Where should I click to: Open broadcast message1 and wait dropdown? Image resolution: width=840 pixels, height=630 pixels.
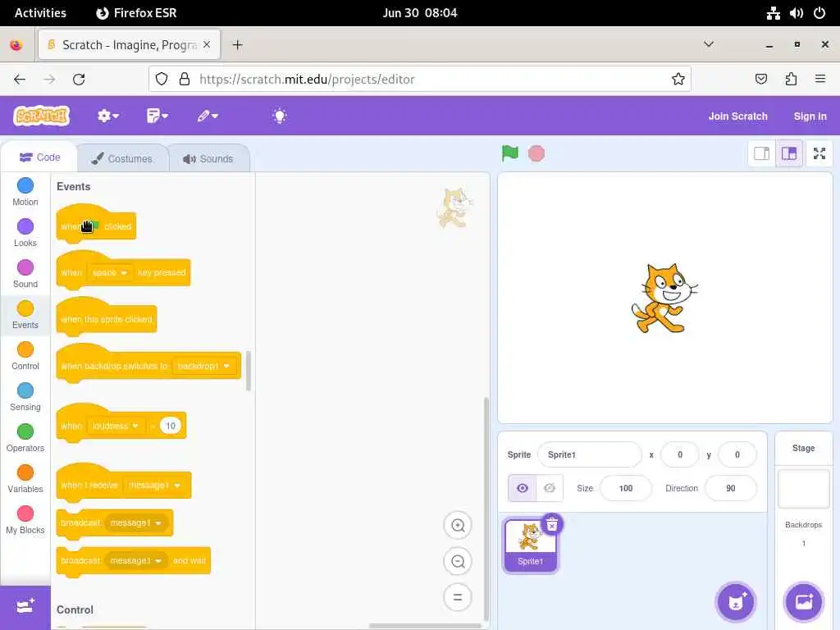135,560
